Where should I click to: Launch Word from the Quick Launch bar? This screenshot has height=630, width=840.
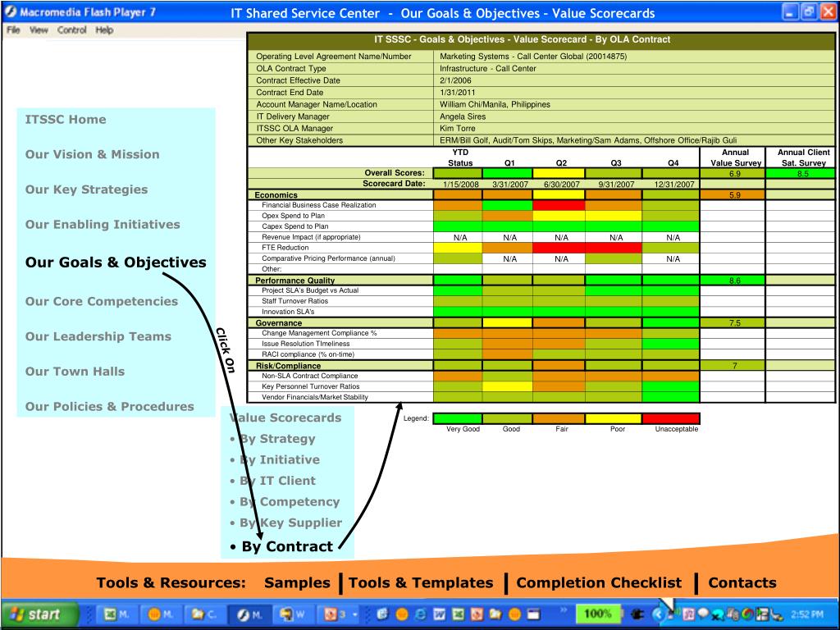(x=440, y=614)
